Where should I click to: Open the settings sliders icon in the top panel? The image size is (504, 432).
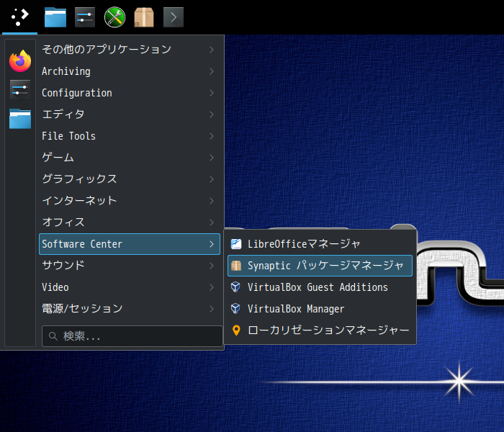coord(85,17)
